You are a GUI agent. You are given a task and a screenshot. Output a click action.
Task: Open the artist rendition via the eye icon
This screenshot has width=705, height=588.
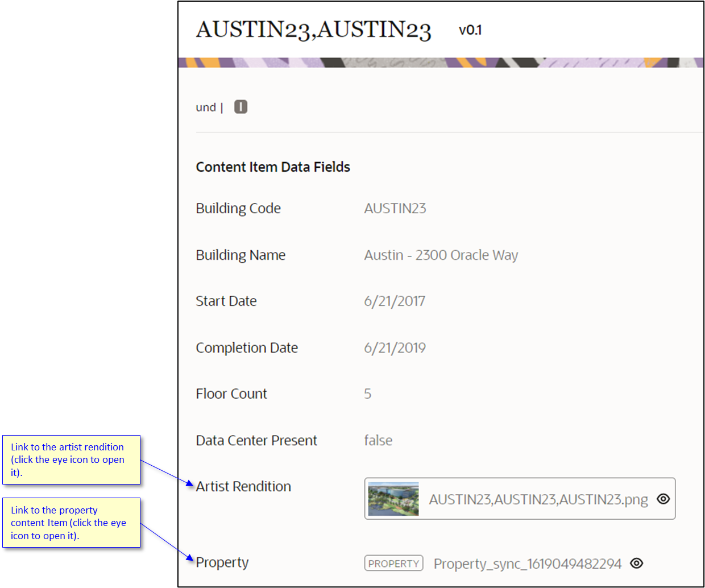(x=663, y=499)
